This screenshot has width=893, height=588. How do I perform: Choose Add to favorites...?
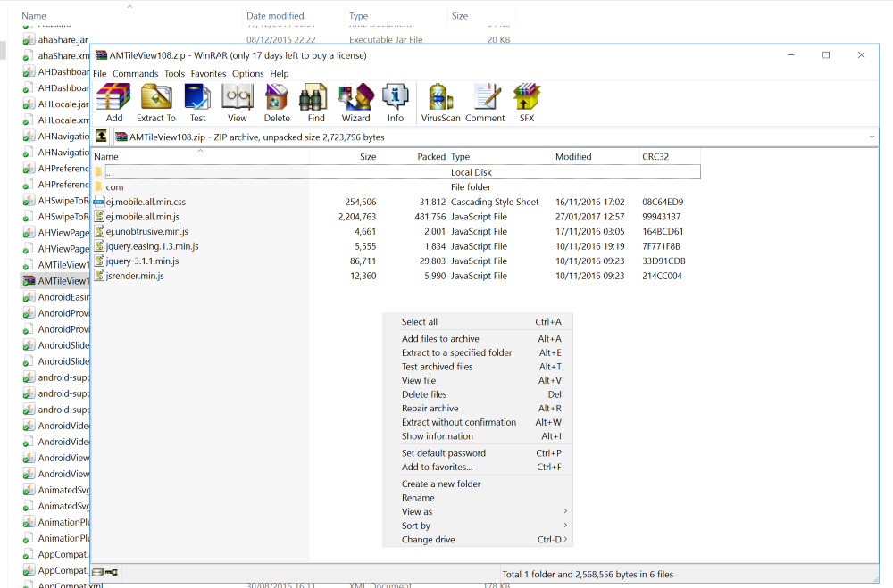477,467
